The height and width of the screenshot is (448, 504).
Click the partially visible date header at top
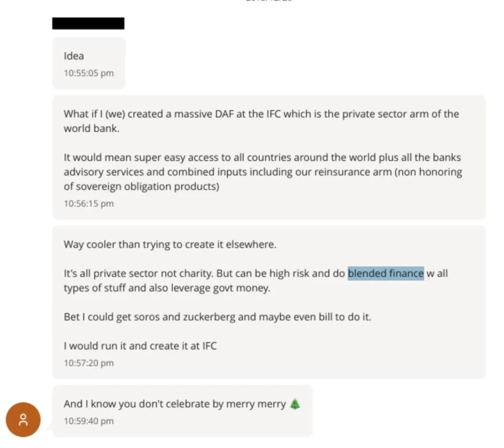pos(269,1)
